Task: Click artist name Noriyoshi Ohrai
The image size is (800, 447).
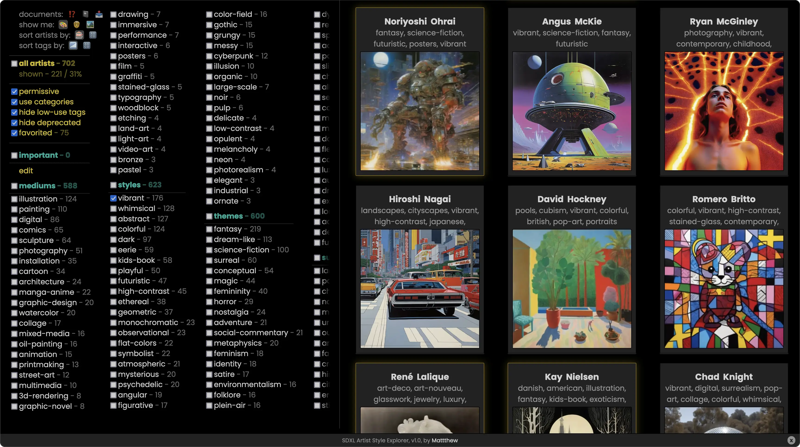Action: coord(419,21)
